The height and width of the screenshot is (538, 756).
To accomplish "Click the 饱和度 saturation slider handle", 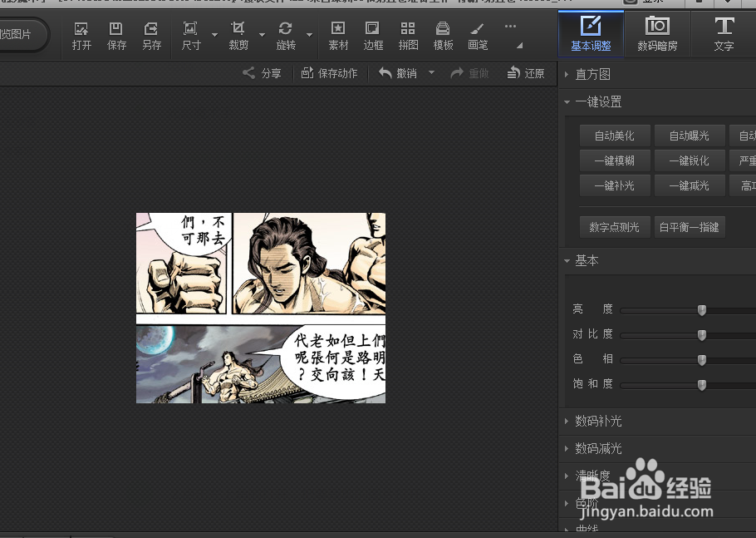I will coord(702,384).
